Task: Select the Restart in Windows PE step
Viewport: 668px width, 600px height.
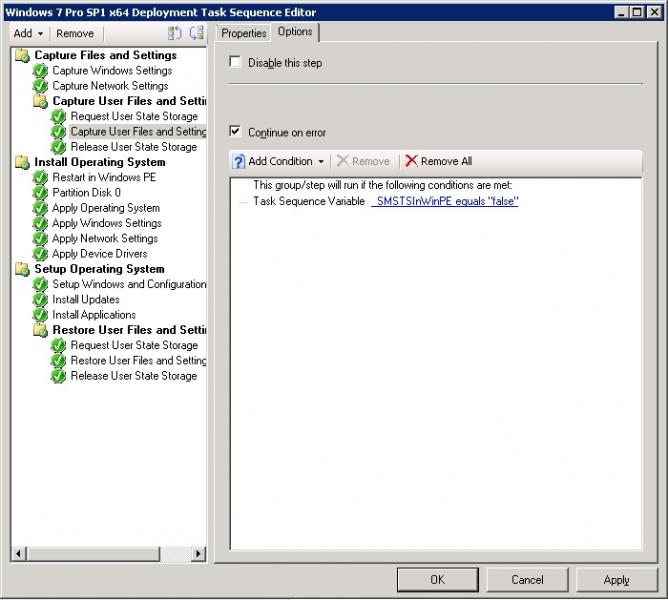Action: 104,177
